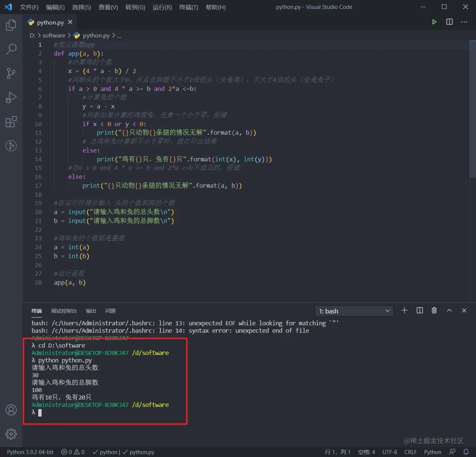
Task: Open the Source Control view
Action: click(x=11, y=73)
